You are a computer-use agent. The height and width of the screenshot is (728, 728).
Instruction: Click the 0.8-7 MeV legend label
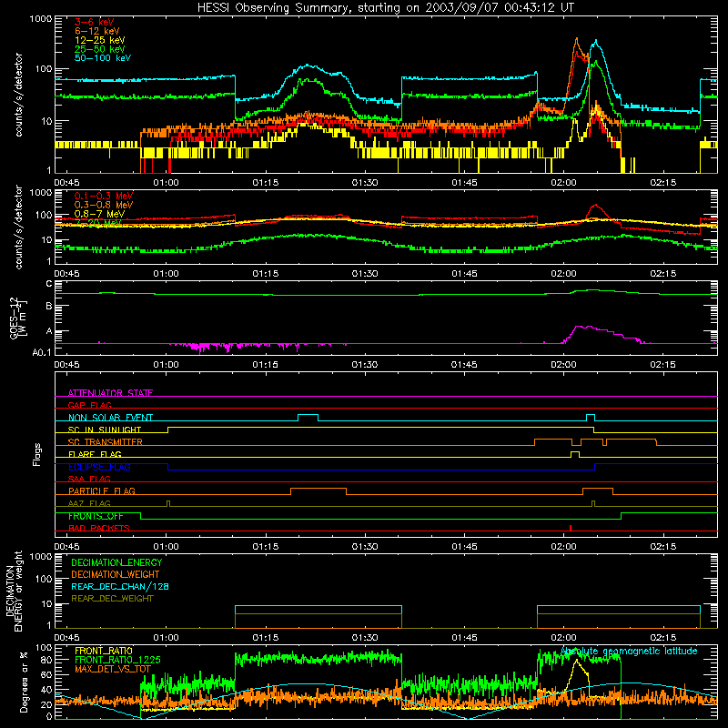pyautogui.click(x=99, y=214)
